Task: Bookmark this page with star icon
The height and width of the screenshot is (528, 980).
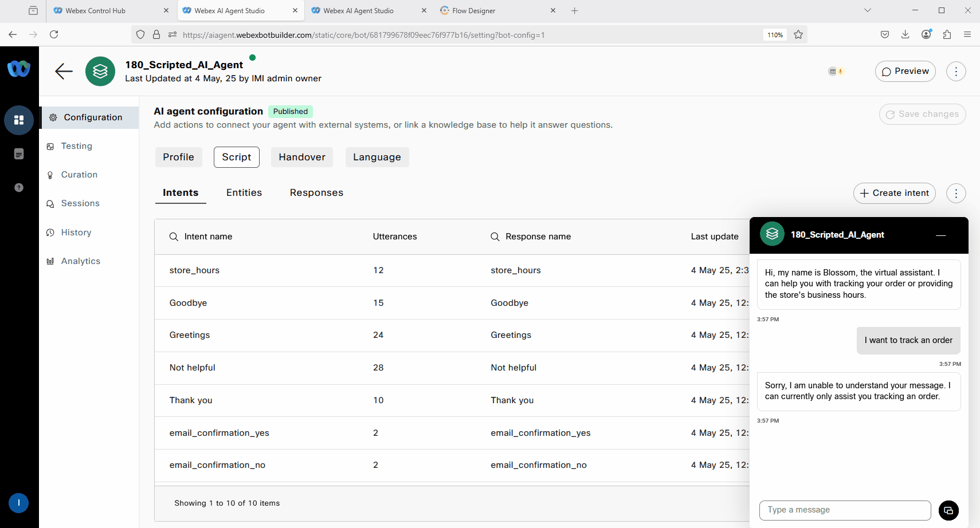Action: coord(798,34)
